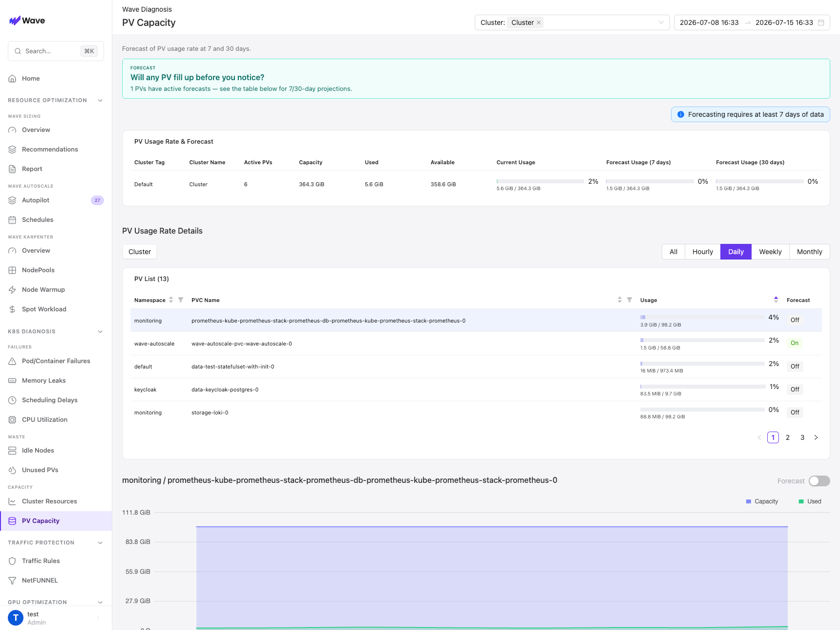Filter the Namespace column
840x630 pixels.
click(x=181, y=300)
